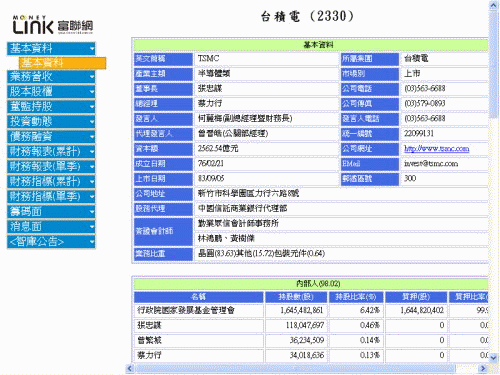Open 財務報表(累計) menu

pyautogui.click(x=51, y=151)
